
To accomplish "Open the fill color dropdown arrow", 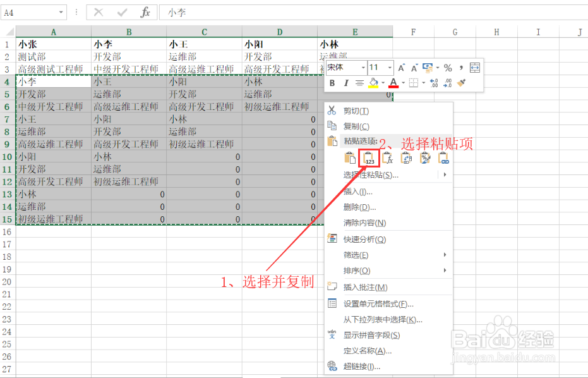I will (x=383, y=82).
